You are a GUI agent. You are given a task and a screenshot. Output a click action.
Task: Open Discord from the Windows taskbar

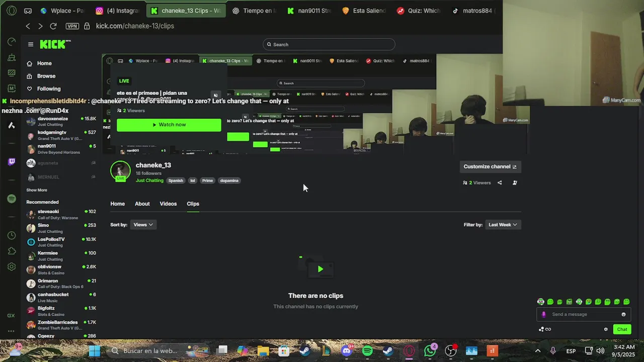347,350
